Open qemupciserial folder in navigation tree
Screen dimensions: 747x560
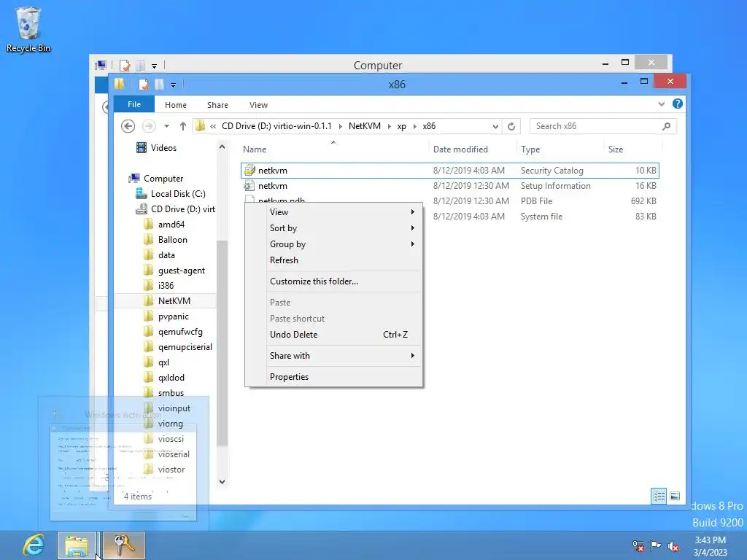tap(185, 347)
